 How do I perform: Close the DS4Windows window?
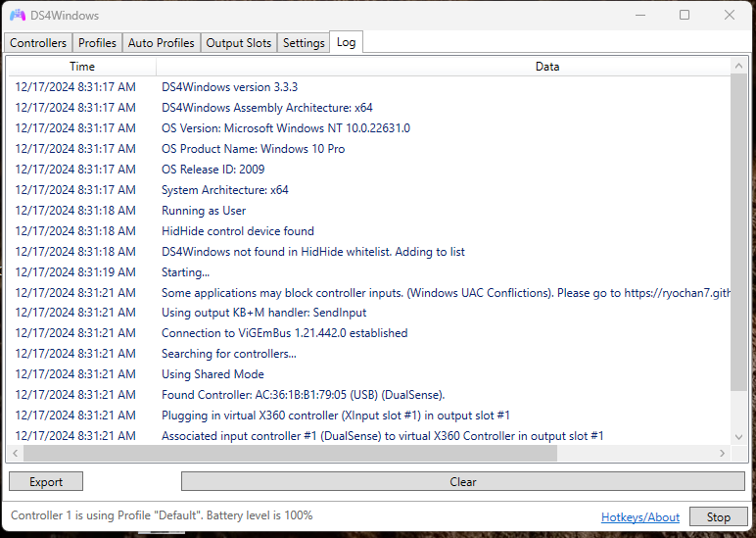pos(730,15)
